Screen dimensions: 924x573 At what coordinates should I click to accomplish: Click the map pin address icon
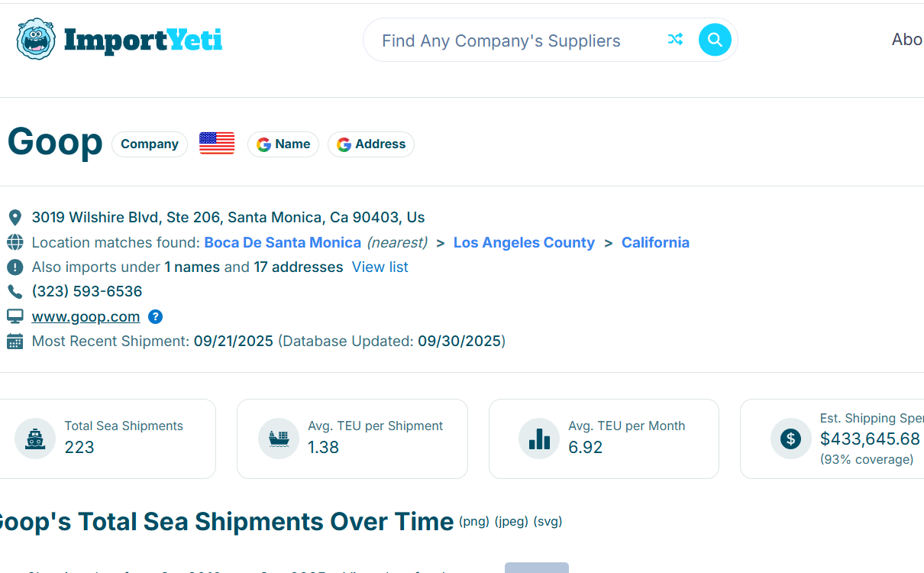tap(15, 218)
